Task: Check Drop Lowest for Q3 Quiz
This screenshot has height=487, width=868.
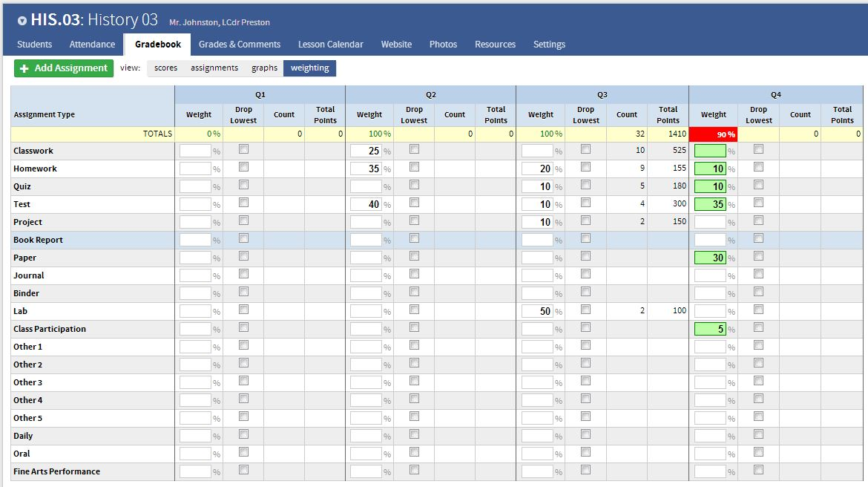Action: pos(585,186)
